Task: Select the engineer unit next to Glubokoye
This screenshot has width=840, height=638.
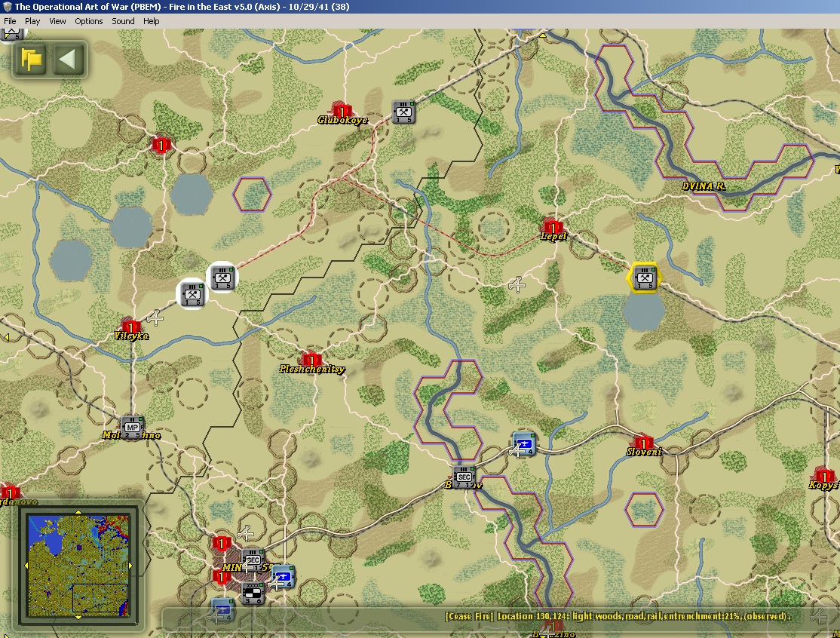Action: (403, 112)
